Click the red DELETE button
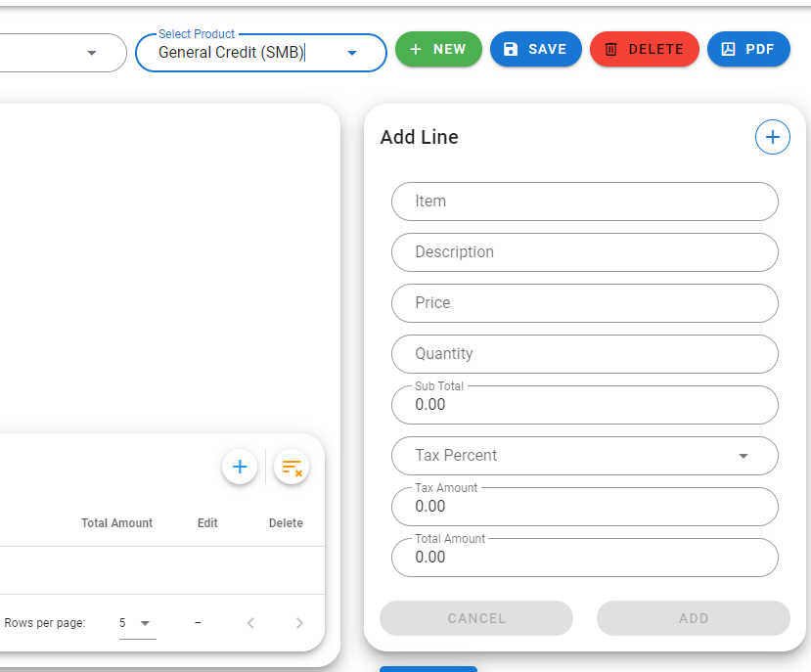 coord(645,49)
